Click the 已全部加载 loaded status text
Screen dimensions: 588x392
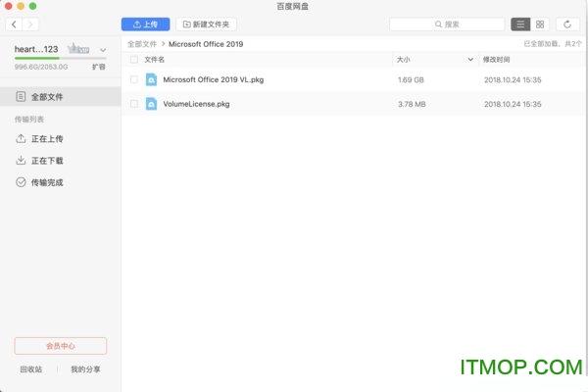pos(553,44)
